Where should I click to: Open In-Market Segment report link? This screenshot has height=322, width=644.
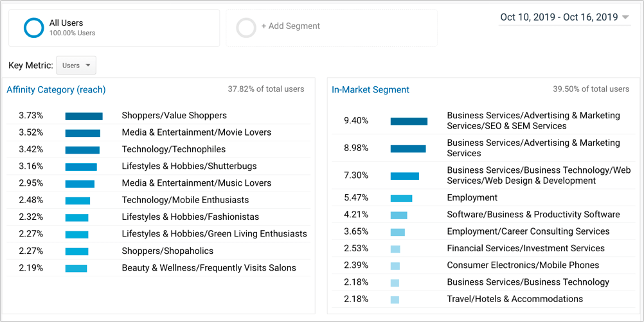click(370, 89)
